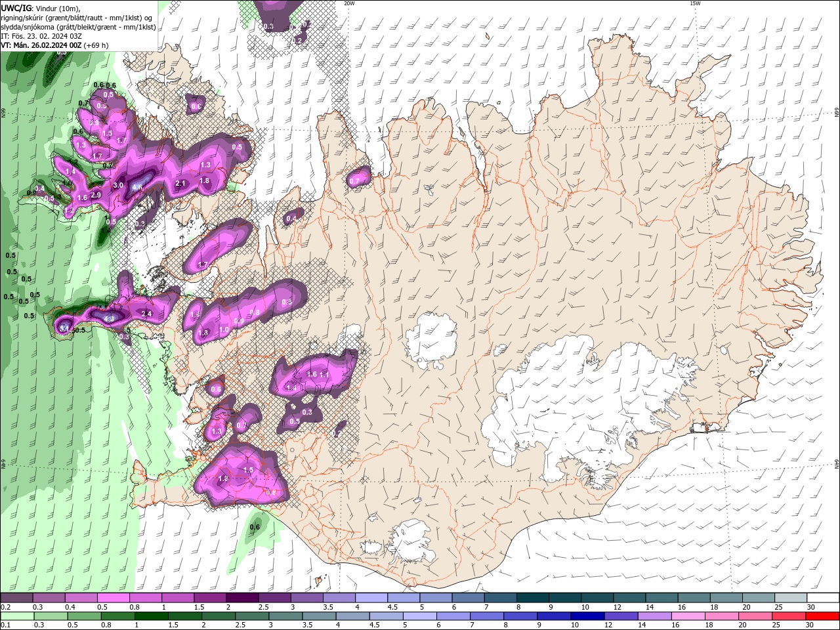The image size is (840, 630).
Task: Select the light gray 25–30 snow legend swatch
Action: point(791,598)
